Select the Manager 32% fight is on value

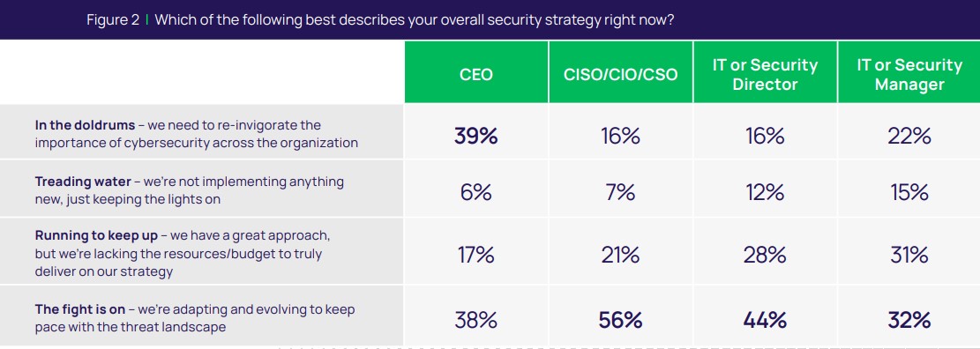pyautogui.click(x=909, y=320)
